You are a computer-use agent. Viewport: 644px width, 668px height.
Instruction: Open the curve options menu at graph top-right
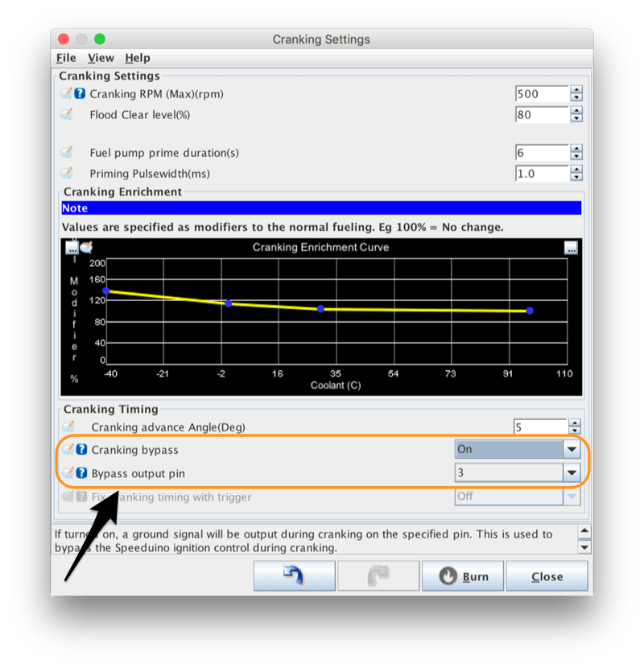[570, 248]
